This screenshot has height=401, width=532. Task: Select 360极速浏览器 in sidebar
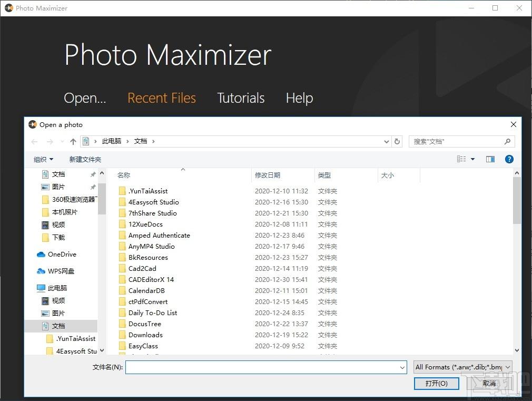69,199
